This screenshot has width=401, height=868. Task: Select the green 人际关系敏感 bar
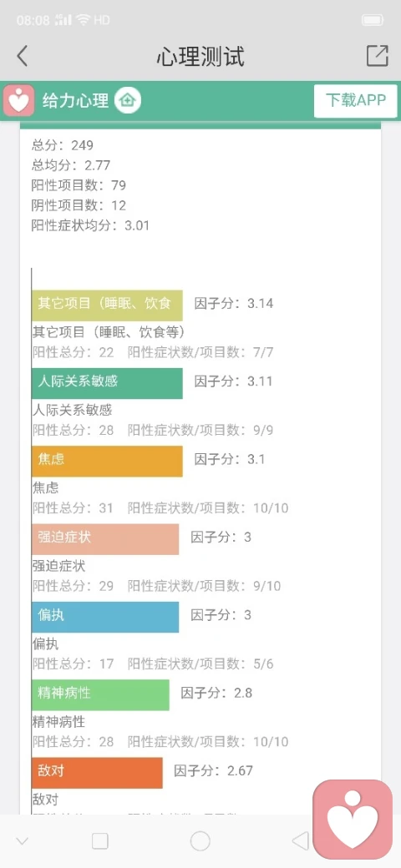click(x=107, y=383)
